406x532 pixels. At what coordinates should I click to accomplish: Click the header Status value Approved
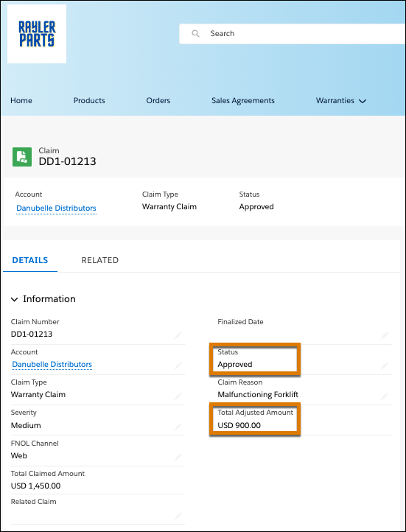(x=256, y=206)
